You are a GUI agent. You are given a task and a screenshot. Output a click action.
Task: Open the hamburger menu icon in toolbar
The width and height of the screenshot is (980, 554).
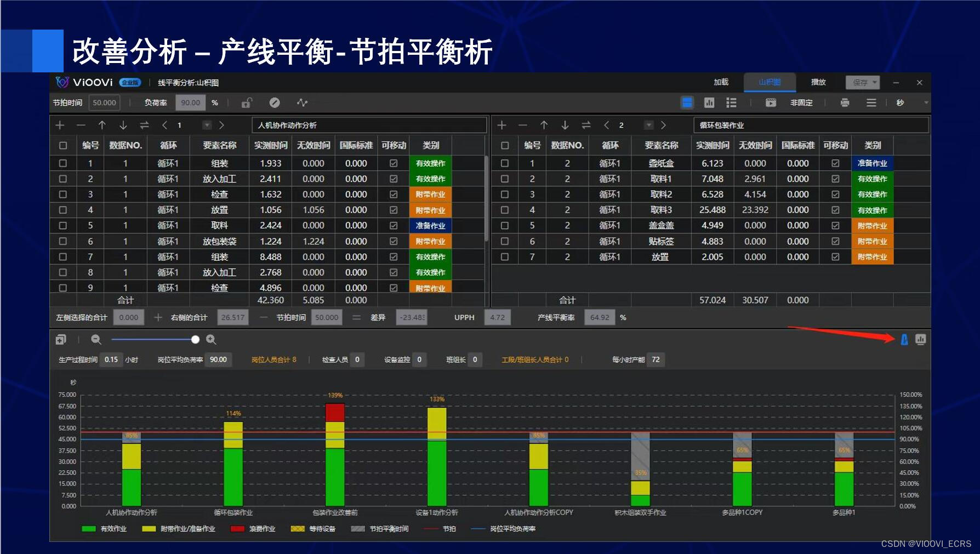pyautogui.click(x=871, y=102)
